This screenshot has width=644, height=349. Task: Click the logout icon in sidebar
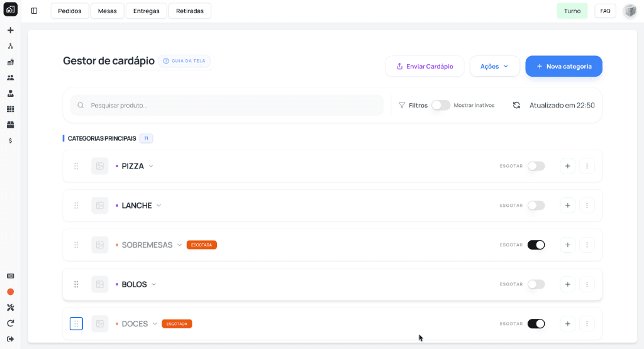(x=11, y=339)
